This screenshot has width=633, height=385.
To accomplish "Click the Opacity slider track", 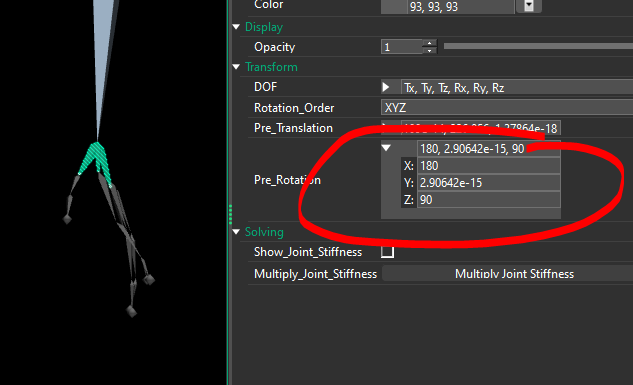I will 538,46.
